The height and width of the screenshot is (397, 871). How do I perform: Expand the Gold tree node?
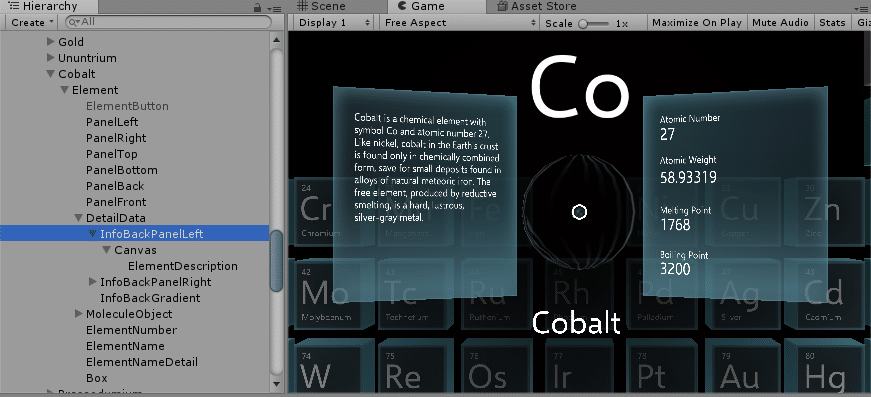point(51,42)
